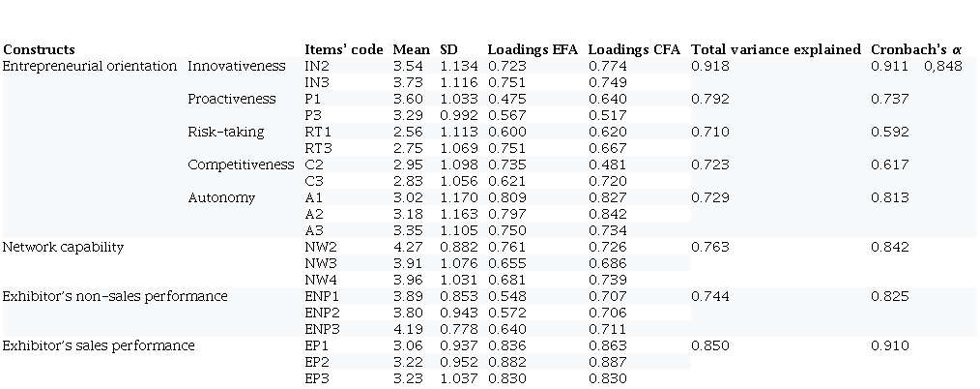
Task: Click the 0,848 value cell
Action: pos(942,66)
